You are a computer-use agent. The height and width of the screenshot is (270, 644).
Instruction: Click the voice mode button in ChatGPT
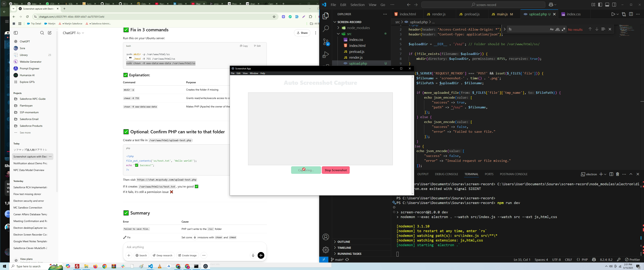(x=261, y=255)
